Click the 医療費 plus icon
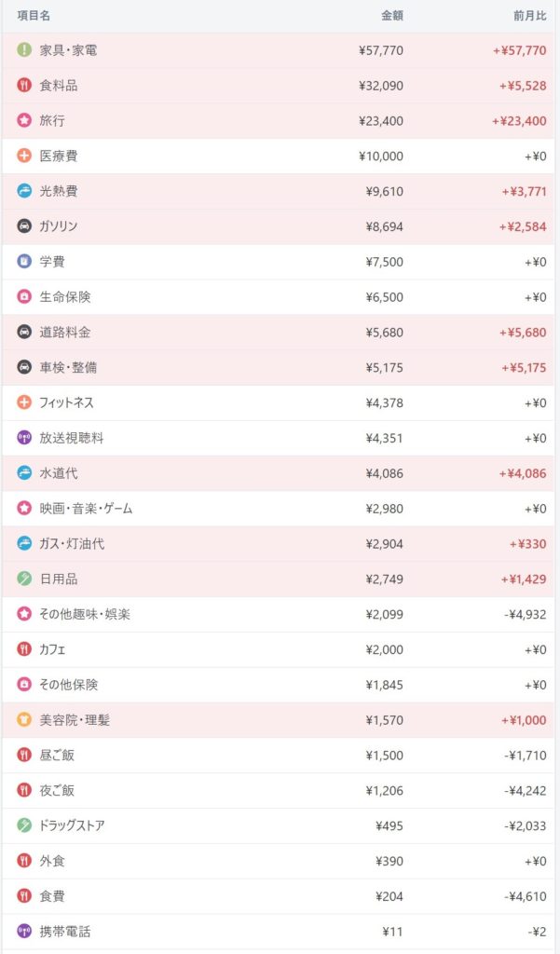The image size is (560, 954). click(x=24, y=156)
